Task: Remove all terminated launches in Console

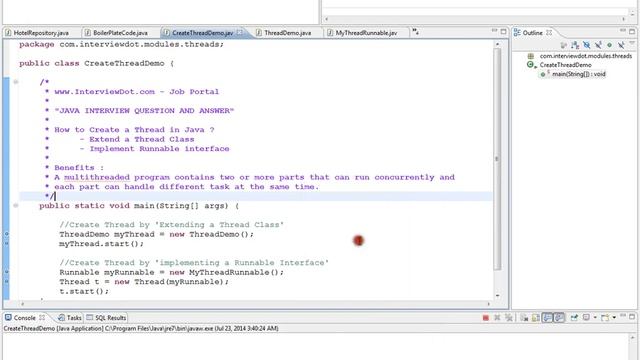Action: (x=509, y=318)
